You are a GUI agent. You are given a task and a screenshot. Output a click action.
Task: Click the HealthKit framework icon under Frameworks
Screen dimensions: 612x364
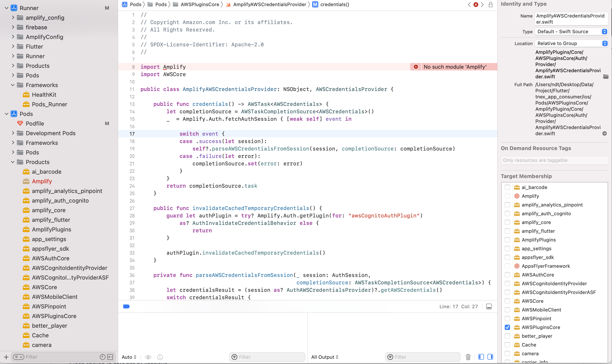tap(26, 94)
